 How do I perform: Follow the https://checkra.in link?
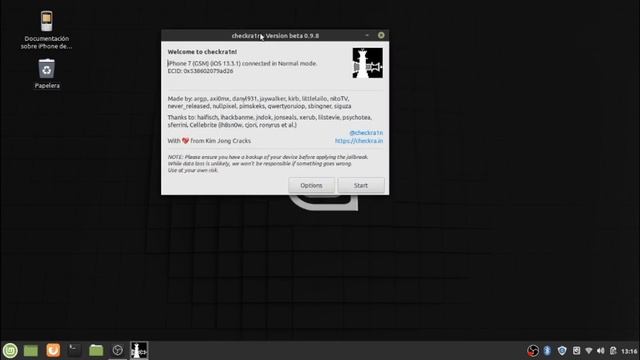[359, 141]
